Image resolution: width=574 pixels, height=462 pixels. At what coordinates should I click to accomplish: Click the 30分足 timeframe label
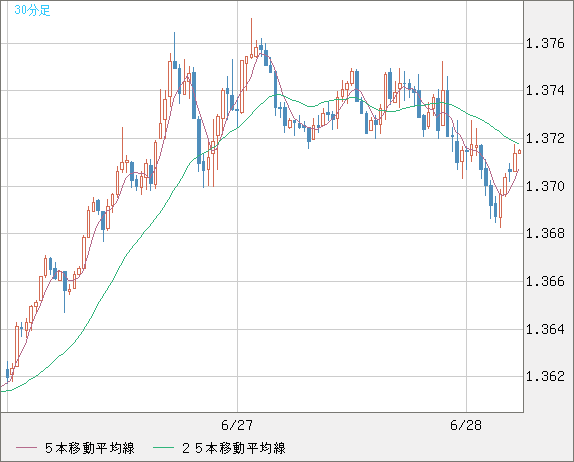[32, 10]
